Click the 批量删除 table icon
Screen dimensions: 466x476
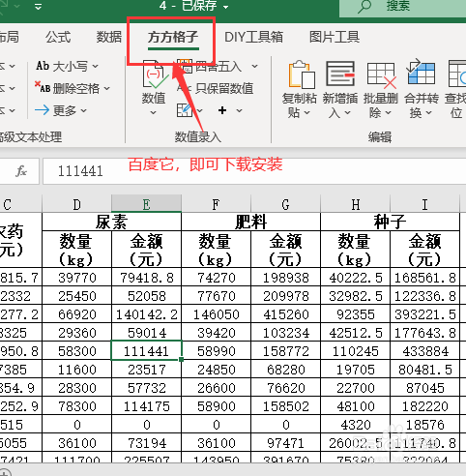(x=382, y=75)
